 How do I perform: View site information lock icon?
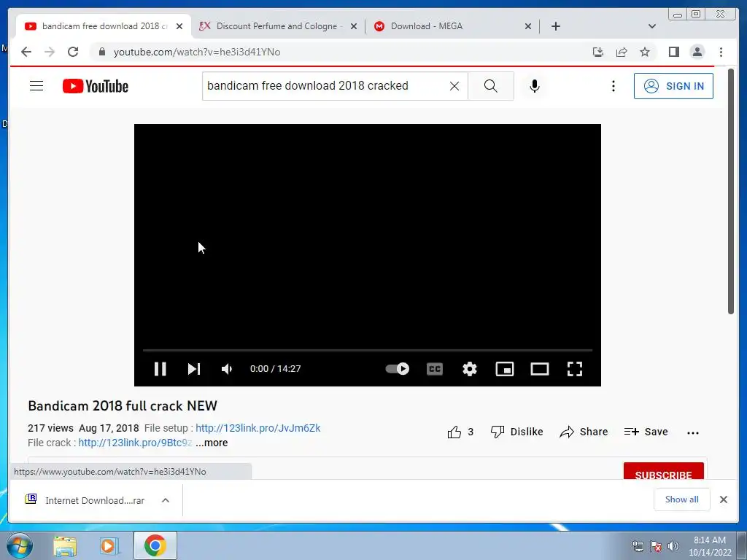coord(102,52)
